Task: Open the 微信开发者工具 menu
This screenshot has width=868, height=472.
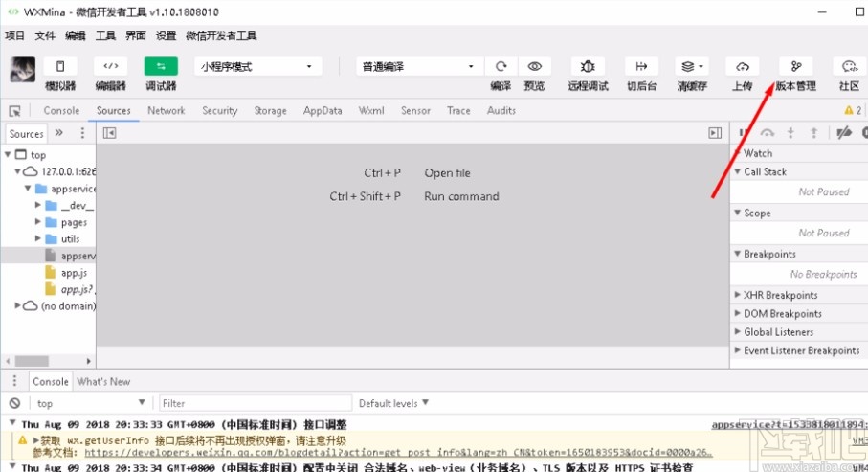Action: pyautogui.click(x=221, y=36)
